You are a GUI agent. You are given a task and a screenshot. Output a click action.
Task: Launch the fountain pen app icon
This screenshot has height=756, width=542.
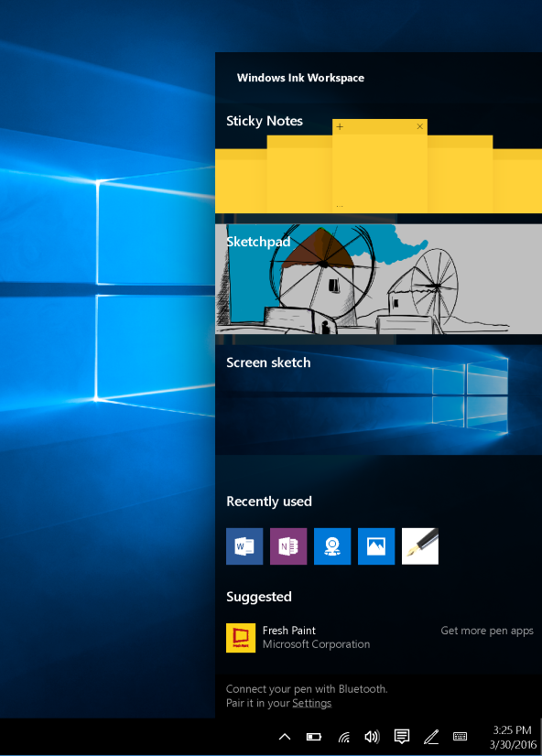420,546
